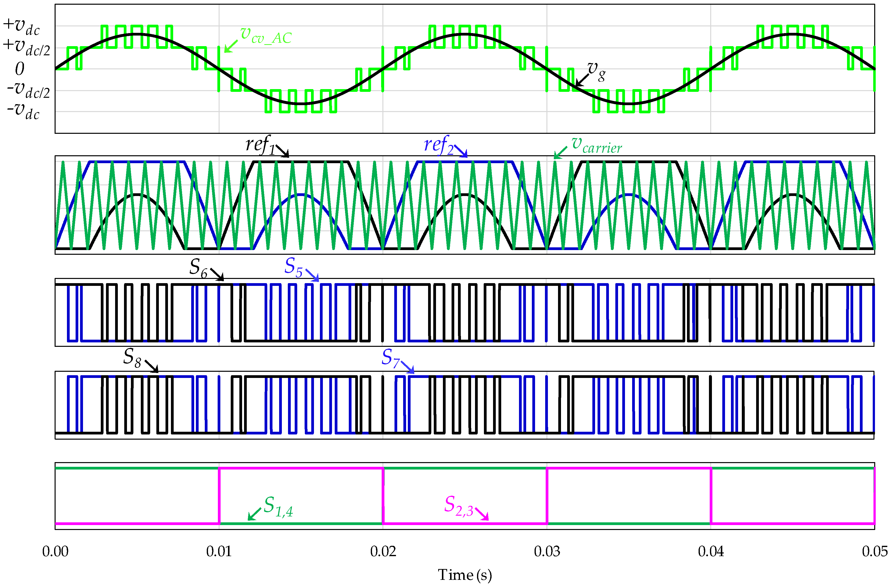Click the blue S5 signal label

coord(293,267)
